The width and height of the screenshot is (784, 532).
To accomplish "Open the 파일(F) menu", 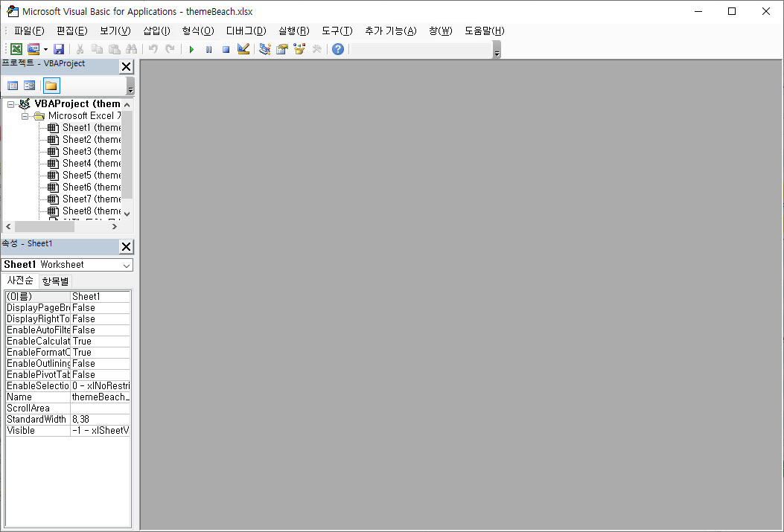I will [29, 31].
